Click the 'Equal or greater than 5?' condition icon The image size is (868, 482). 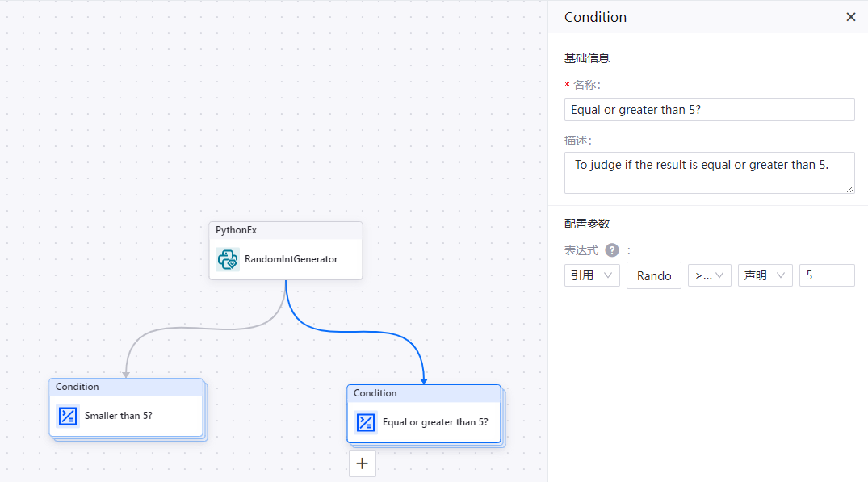366,422
